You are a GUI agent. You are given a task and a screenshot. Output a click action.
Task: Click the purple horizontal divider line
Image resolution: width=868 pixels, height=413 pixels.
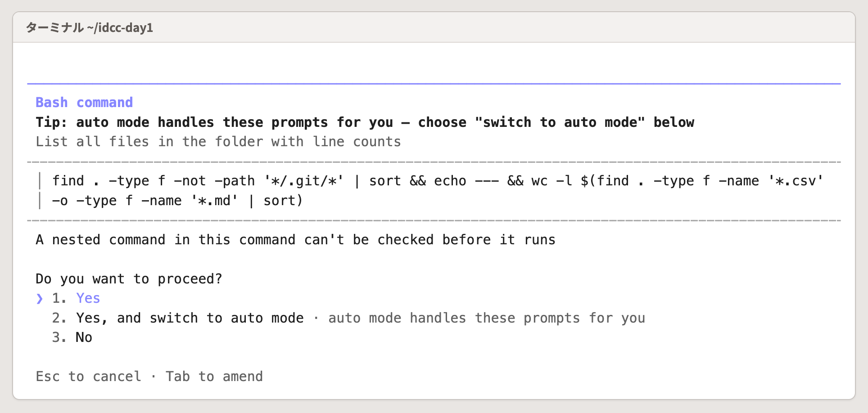point(434,84)
